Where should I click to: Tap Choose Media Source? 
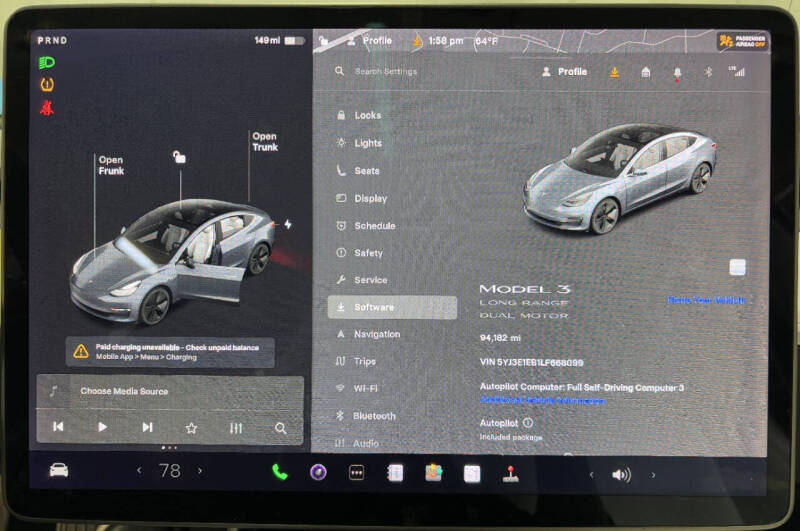point(124,391)
